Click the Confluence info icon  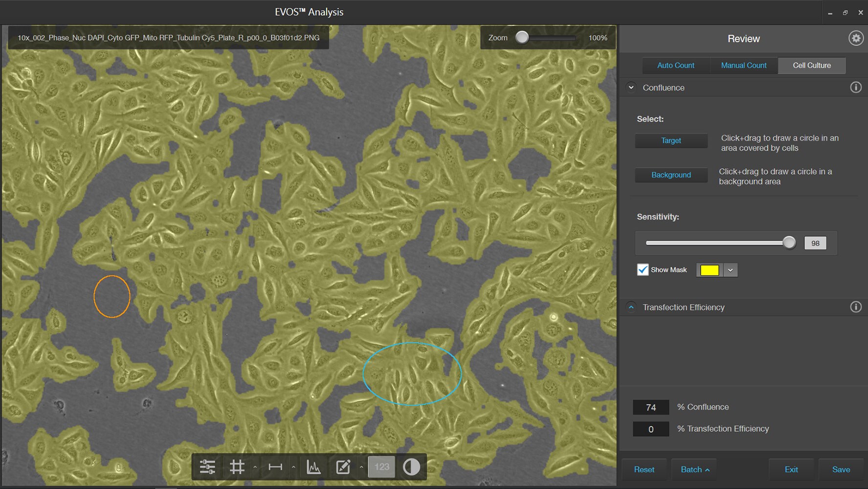[x=855, y=88]
